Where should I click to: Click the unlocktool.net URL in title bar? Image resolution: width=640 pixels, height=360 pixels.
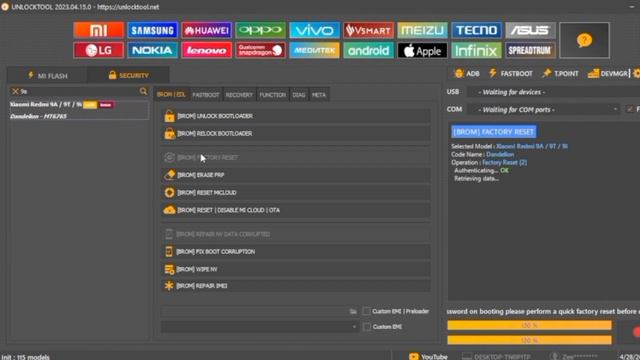[x=128, y=7]
